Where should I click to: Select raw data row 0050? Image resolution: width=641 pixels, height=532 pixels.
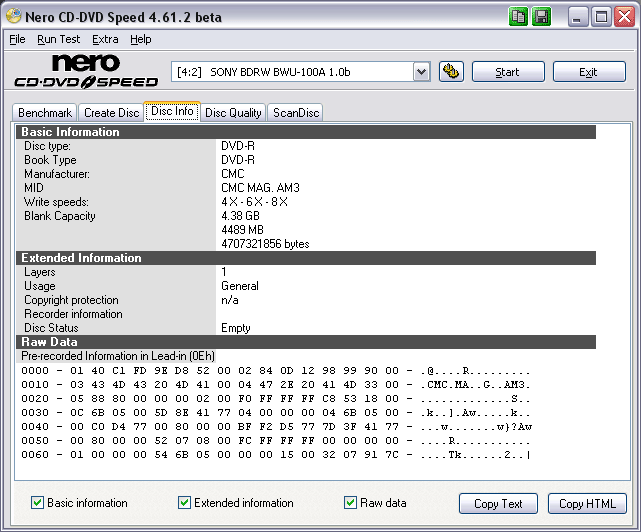click(276, 441)
